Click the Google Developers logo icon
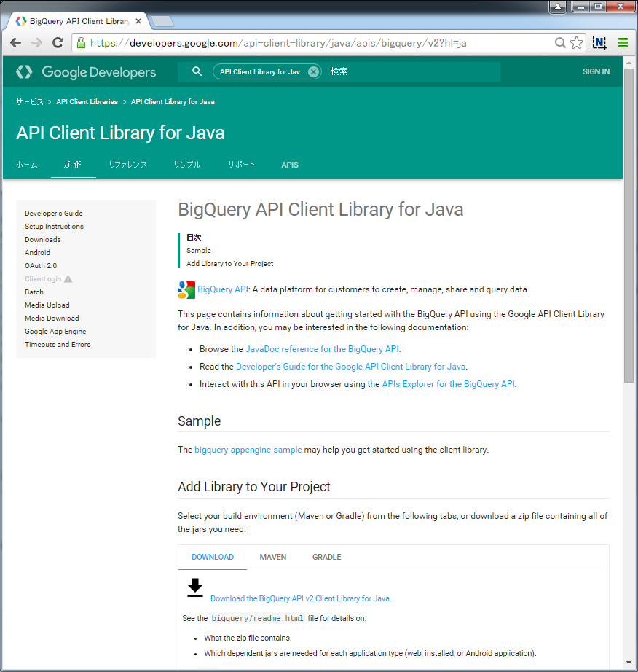 (23, 72)
